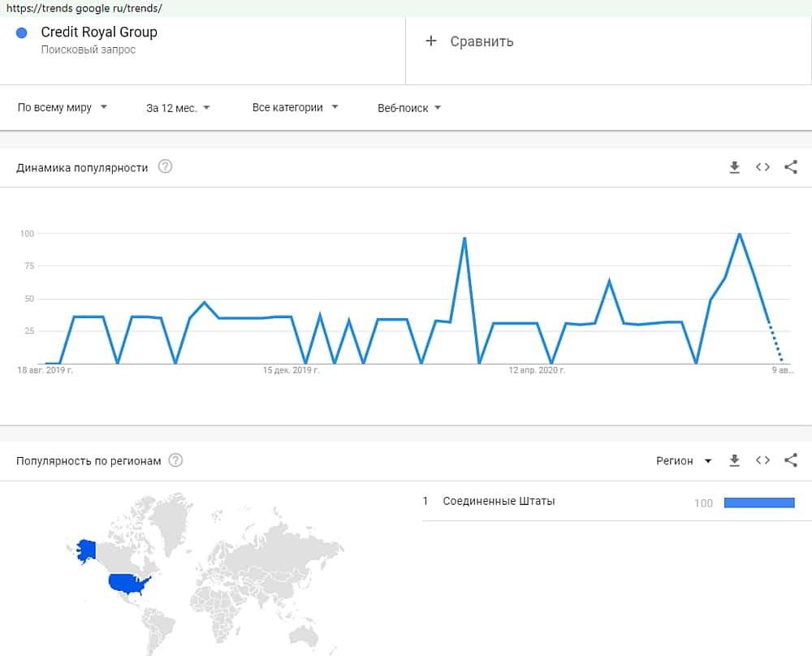The image size is (812, 656).
Task: Click embed icon for regions section
Action: pyautogui.click(x=762, y=460)
